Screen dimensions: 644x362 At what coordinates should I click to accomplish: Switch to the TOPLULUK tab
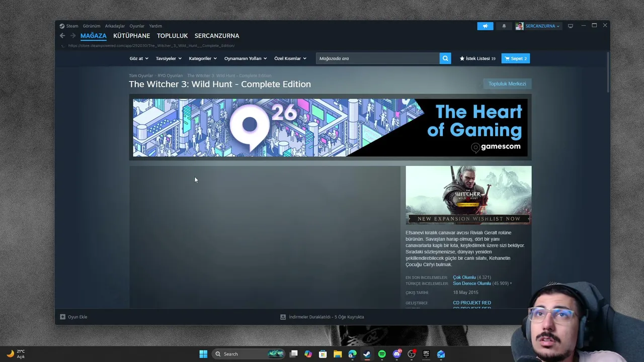172,36
